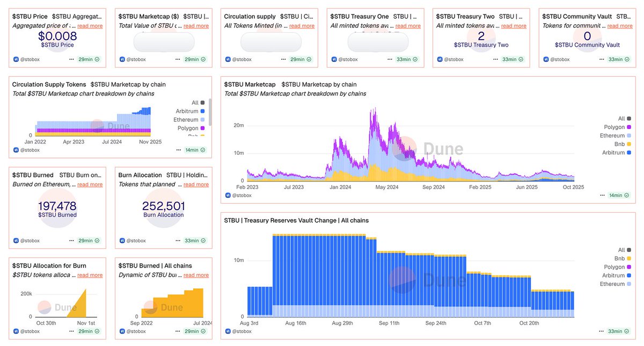Image resolution: width=644 pixels, height=346 pixels.
Task: Click read more on $STBU Treasury One card
Action: pos(408,26)
